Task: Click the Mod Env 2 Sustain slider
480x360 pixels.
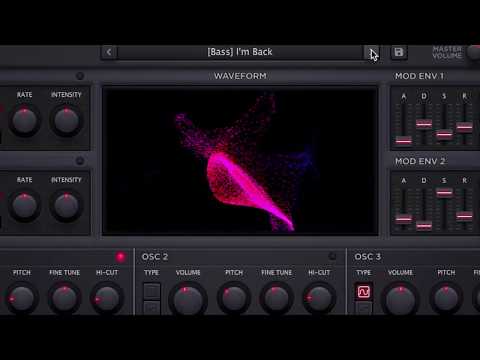Action: pyautogui.click(x=444, y=192)
